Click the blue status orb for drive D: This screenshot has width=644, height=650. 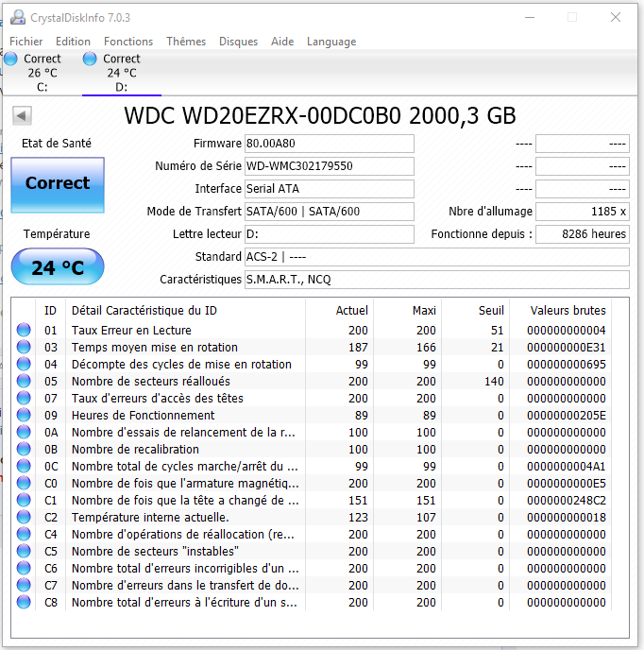[x=90, y=59]
